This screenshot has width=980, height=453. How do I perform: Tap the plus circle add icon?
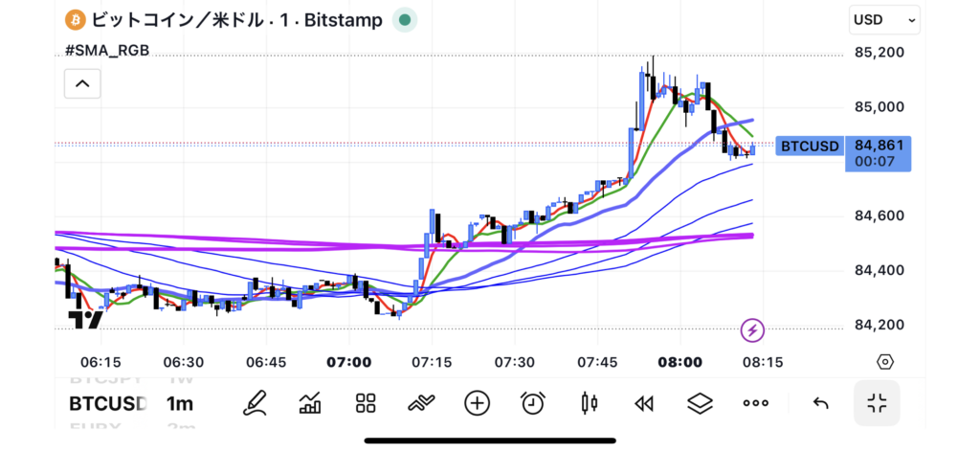[x=477, y=403]
